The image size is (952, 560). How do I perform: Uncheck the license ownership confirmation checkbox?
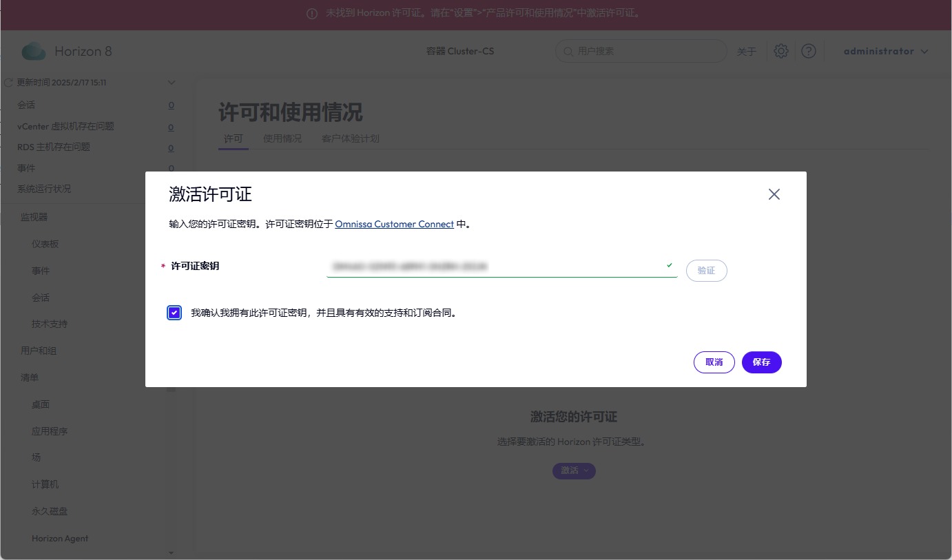pyautogui.click(x=174, y=313)
